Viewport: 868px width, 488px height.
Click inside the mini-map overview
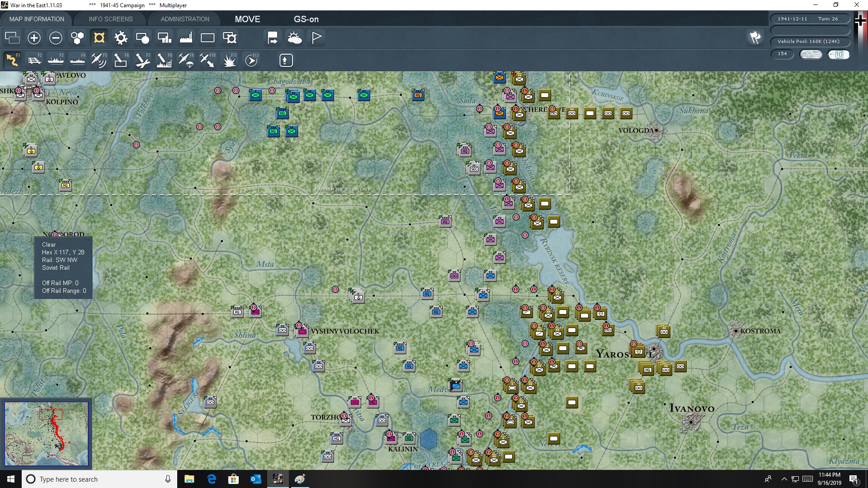tap(47, 434)
